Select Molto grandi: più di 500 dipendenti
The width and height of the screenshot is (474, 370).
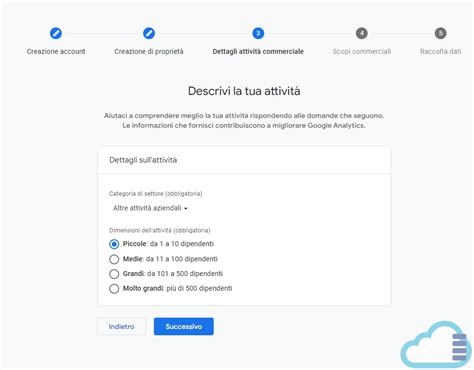coord(114,288)
